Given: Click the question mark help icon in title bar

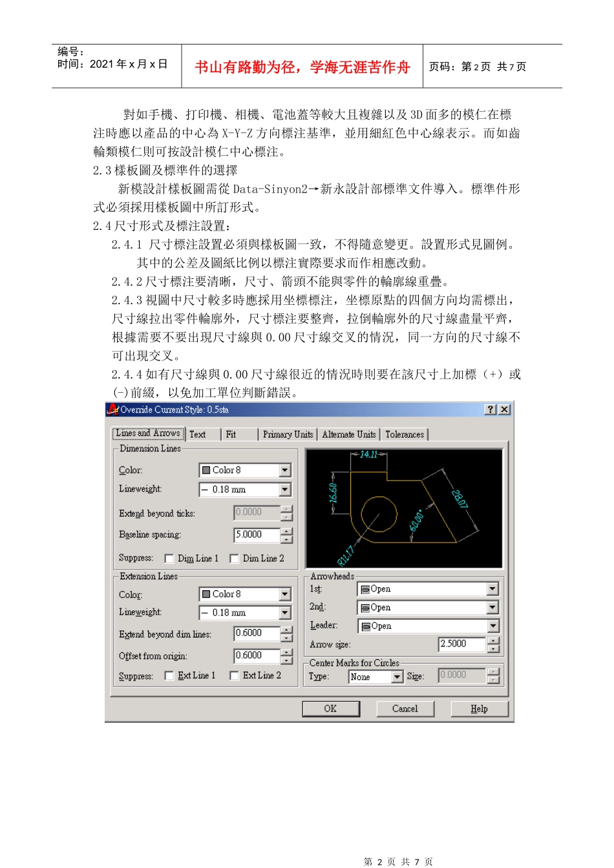Looking at the screenshot, I should pos(491,409).
